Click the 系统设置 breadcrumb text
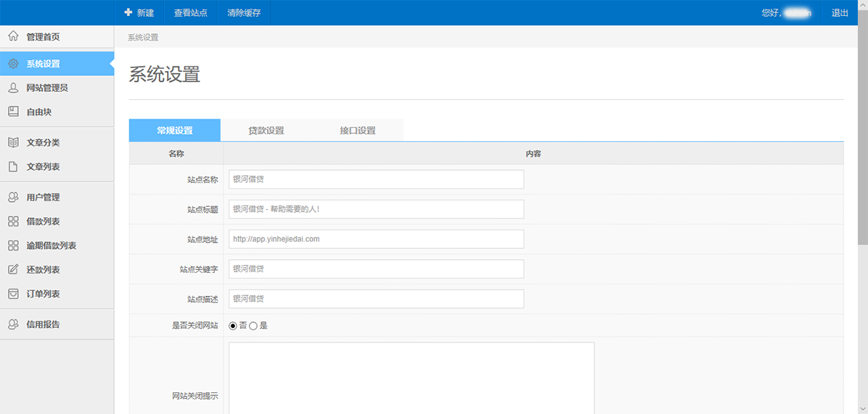Screen dimensions: 868x414 [x=143, y=37]
